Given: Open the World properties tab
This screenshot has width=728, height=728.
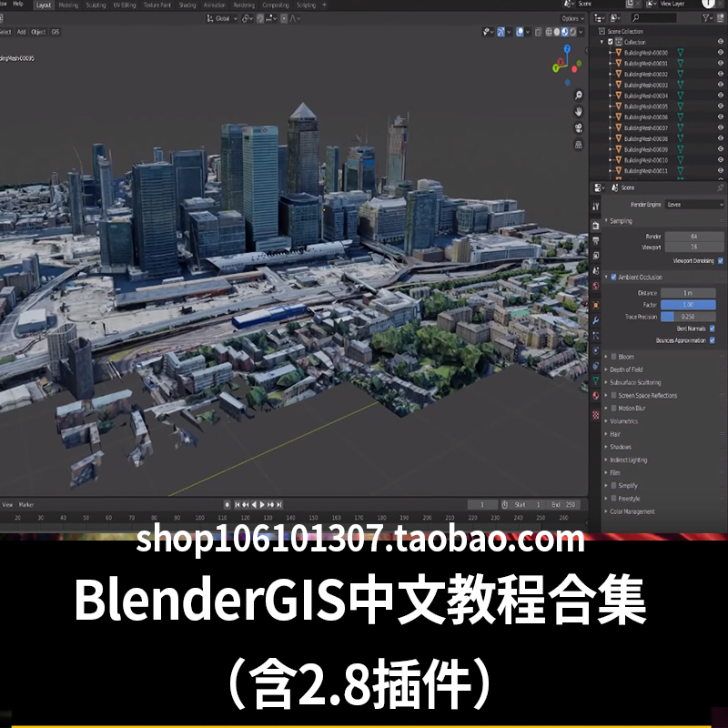Looking at the screenshot, I should tap(596, 286).
